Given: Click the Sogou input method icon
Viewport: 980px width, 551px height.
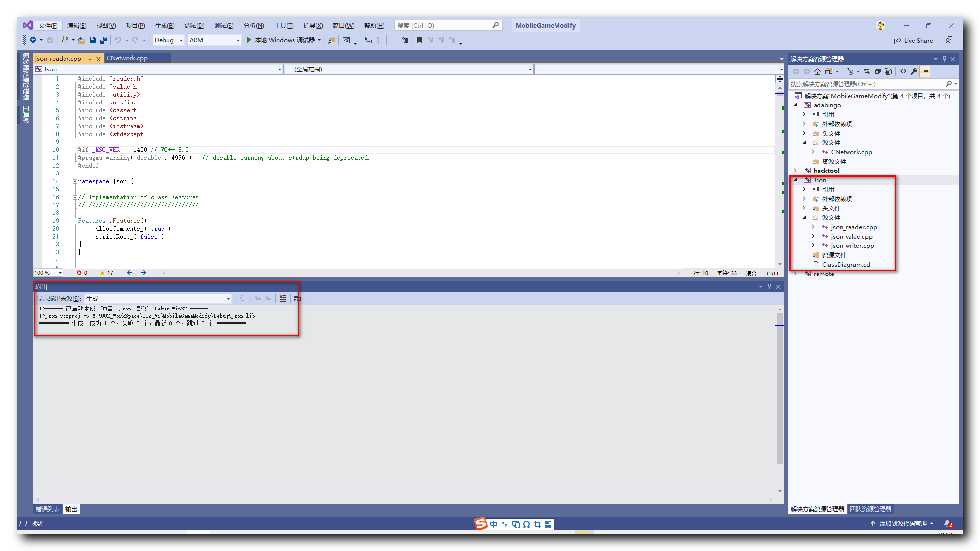Looking at the screenshot, I should tap(480, 524).
